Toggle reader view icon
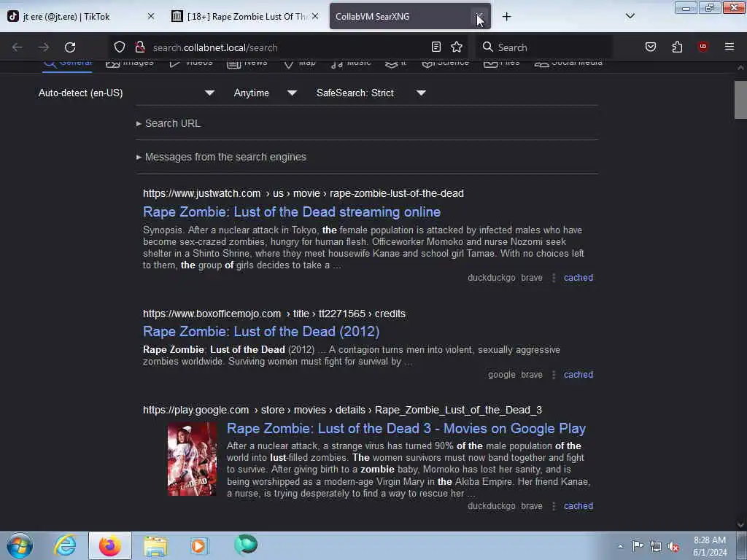747x560 pixels. (436, 47)
